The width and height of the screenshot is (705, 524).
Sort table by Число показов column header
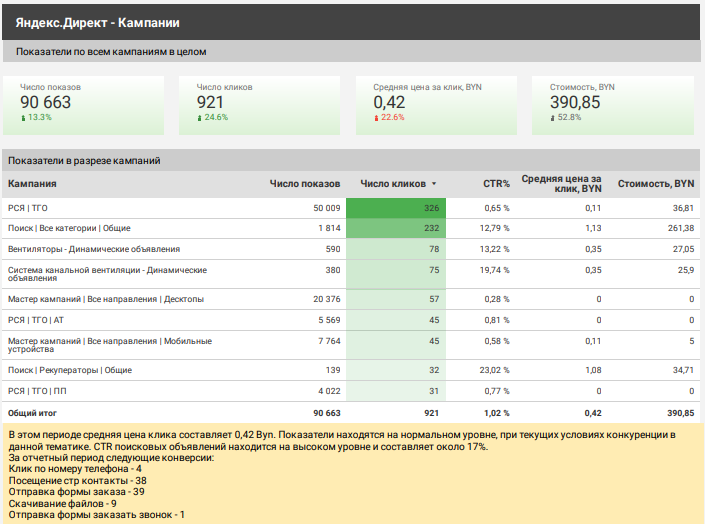pos(305,184)
